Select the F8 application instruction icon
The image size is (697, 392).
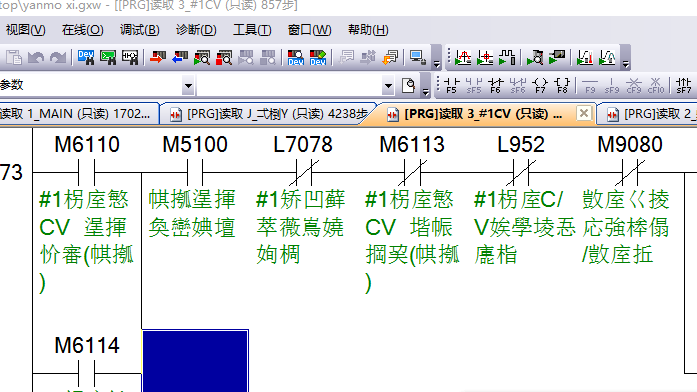[x=562, y=85]
